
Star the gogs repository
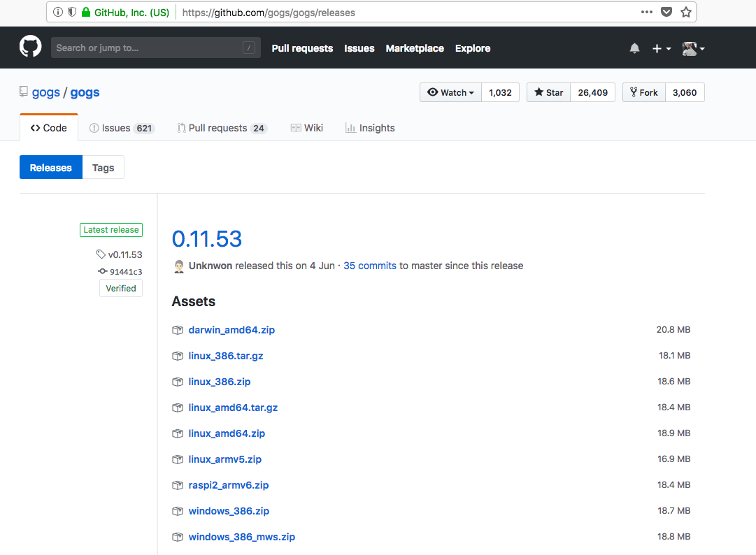(x=548, y=92)
